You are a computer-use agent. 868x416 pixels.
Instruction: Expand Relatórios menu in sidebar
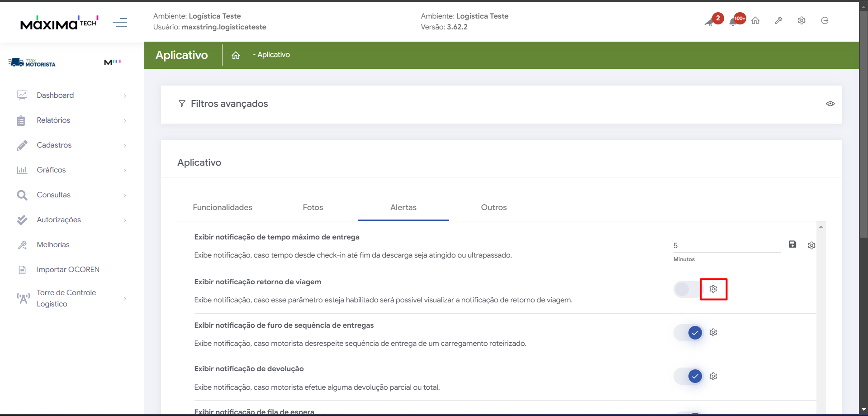[x=53, y=120]
